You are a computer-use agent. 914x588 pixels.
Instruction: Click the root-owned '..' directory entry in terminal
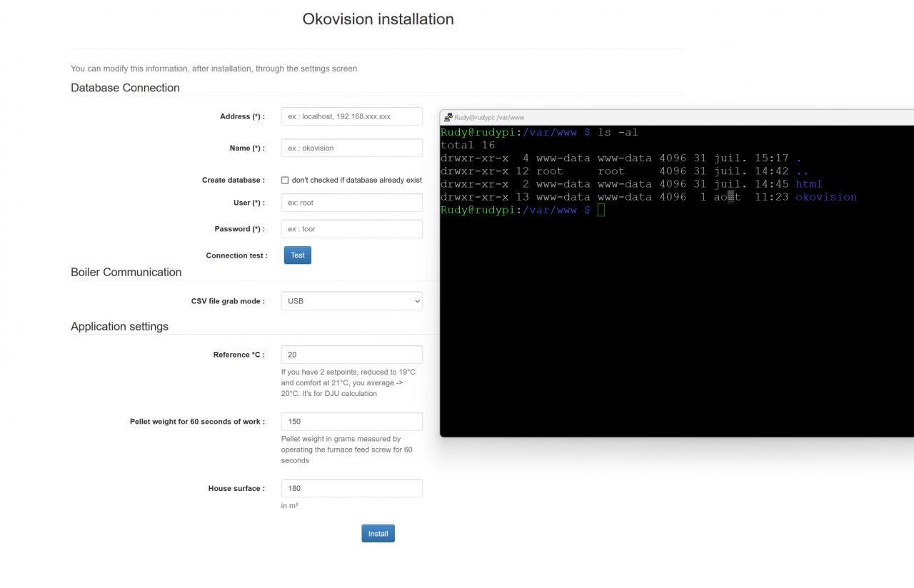coord(802,171)
